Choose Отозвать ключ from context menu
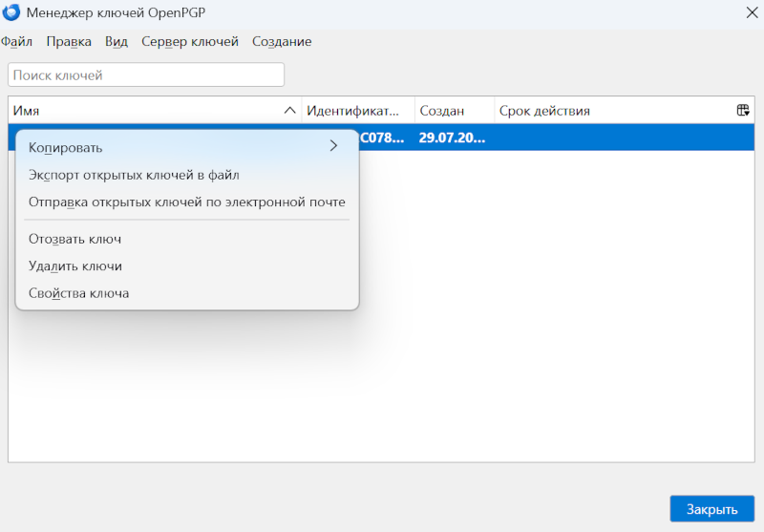This screenshot has width=764, height=532. tap(187, 239)
